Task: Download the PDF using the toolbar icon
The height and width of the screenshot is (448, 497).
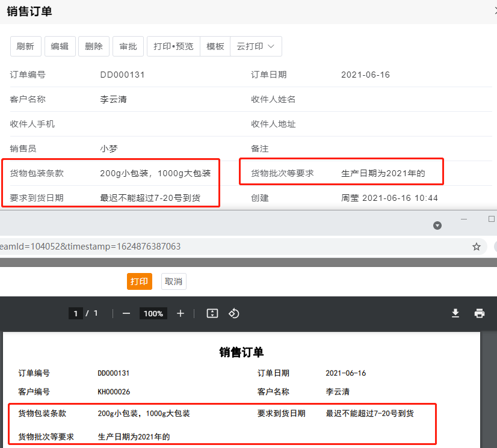Action: pyautogui.click(x=455, y=313)
